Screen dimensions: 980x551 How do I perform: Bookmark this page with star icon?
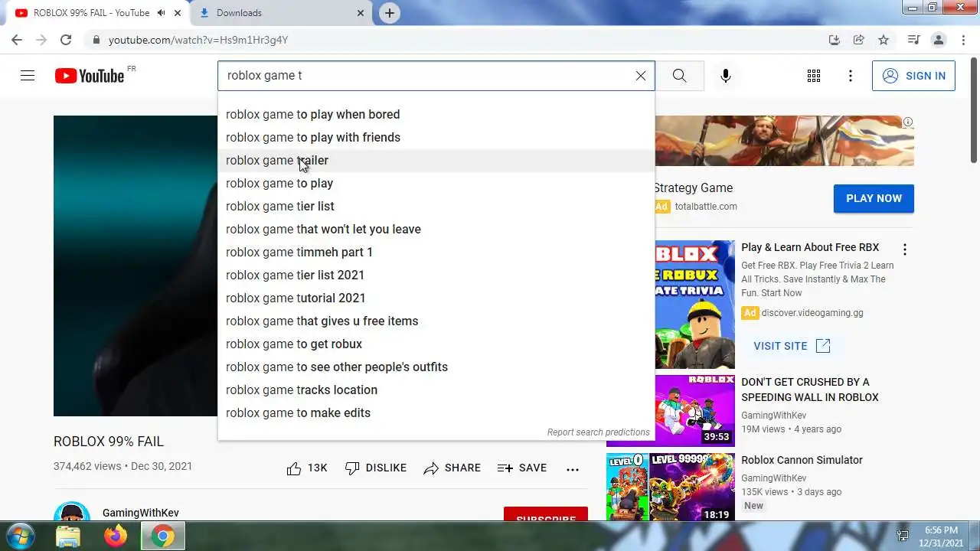[x=884, y=40]
